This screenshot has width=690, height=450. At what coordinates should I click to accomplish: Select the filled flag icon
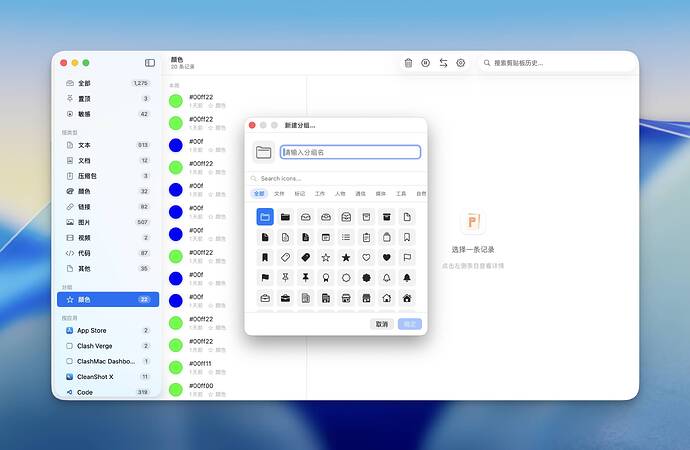[x=265, y=278]
